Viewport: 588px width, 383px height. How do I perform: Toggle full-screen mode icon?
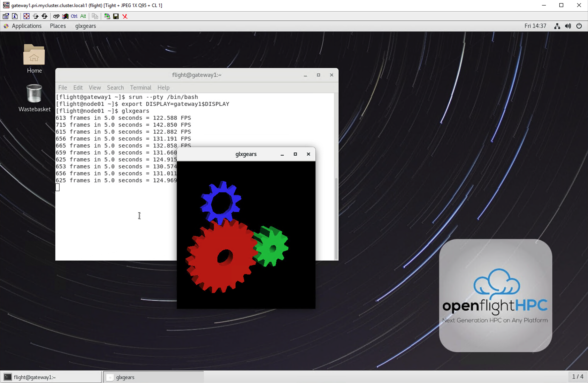tap(26, 16)
